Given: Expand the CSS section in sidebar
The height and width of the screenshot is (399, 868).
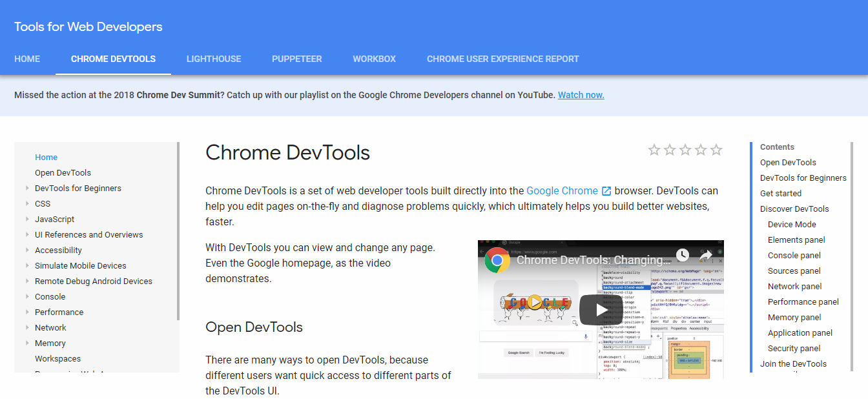Looking at the screenshot, I should point(27,204).
